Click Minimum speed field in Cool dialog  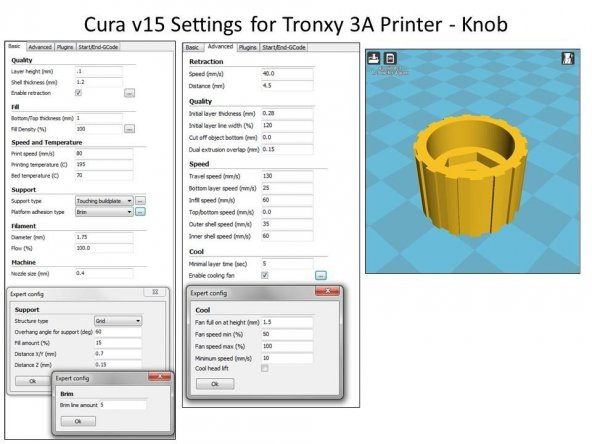tap(287, 358)
